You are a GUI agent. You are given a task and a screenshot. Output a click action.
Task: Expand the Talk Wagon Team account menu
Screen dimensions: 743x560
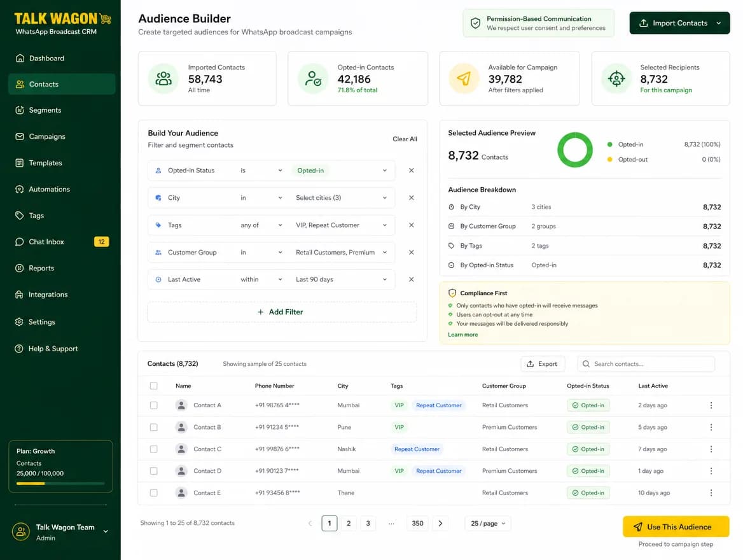[x=106, y=531]
